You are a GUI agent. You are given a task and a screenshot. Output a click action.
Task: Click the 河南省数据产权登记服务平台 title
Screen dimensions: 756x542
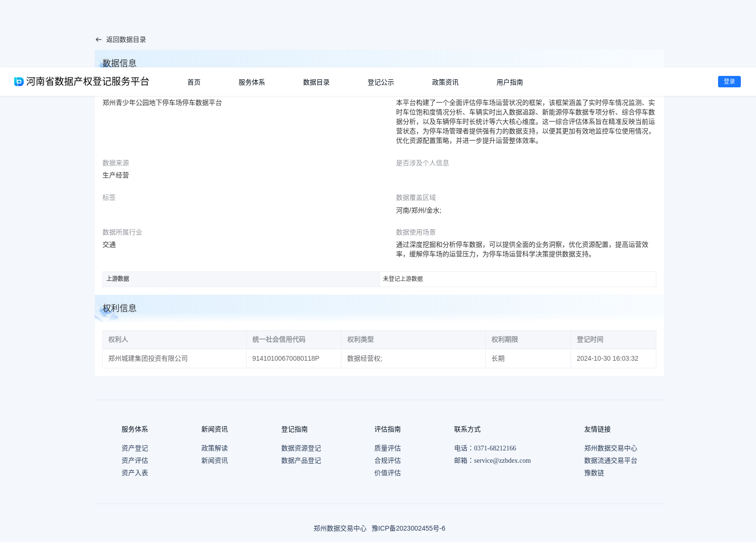[x=88, y=82]
